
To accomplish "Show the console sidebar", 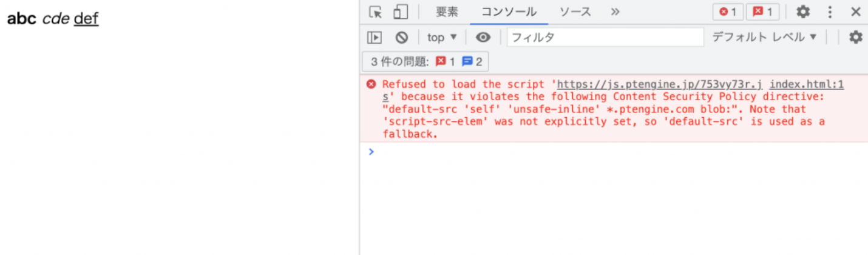I will (x=375, y=37).
